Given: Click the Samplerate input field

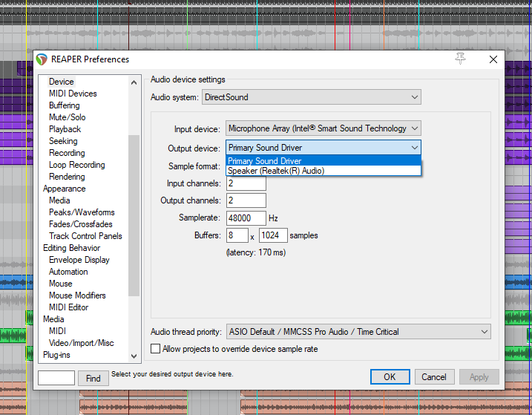Looking at the screenshot, I should pyautogui.click(x=246, y=218).
